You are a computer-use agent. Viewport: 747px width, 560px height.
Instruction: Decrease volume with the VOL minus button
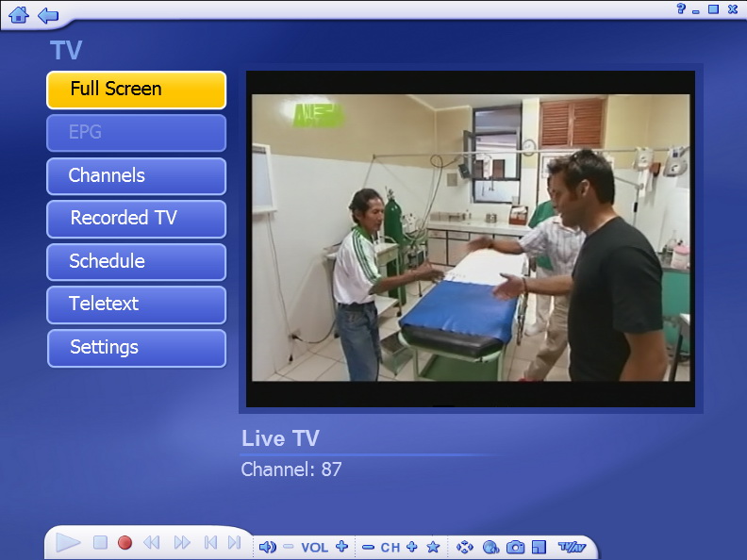click(x=289, y=547)
